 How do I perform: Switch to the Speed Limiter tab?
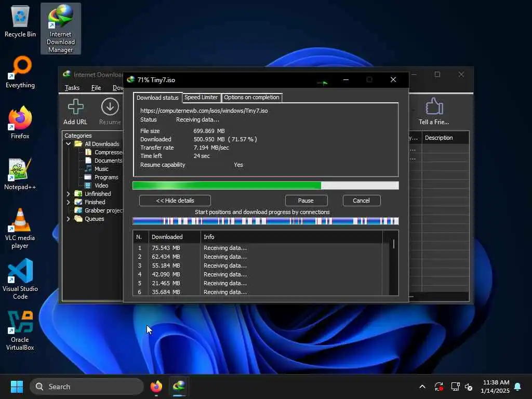tap(201, 97)
